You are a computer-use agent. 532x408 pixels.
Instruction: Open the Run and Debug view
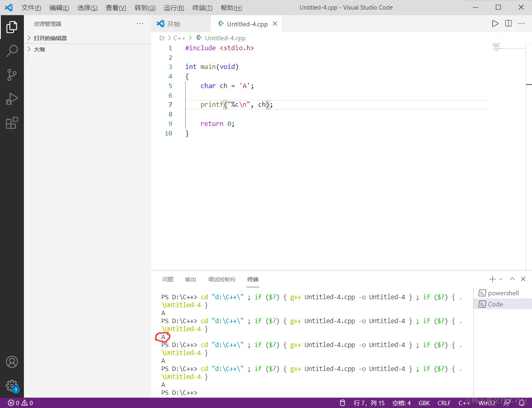12,99
